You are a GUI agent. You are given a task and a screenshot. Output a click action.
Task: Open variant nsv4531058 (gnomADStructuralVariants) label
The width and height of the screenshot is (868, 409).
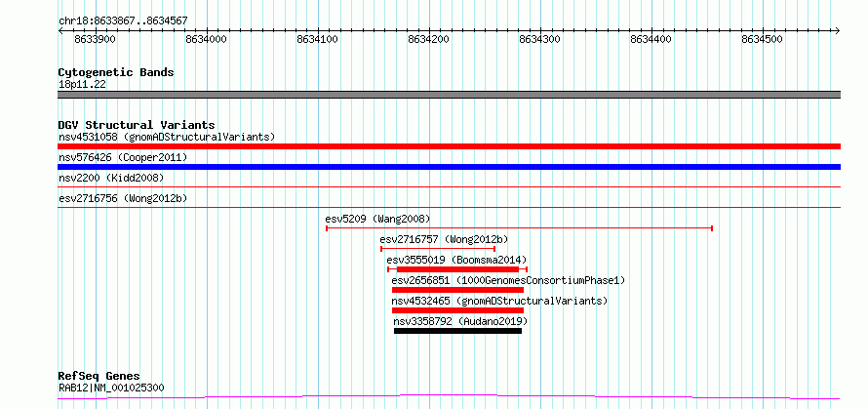coord(167,137)
